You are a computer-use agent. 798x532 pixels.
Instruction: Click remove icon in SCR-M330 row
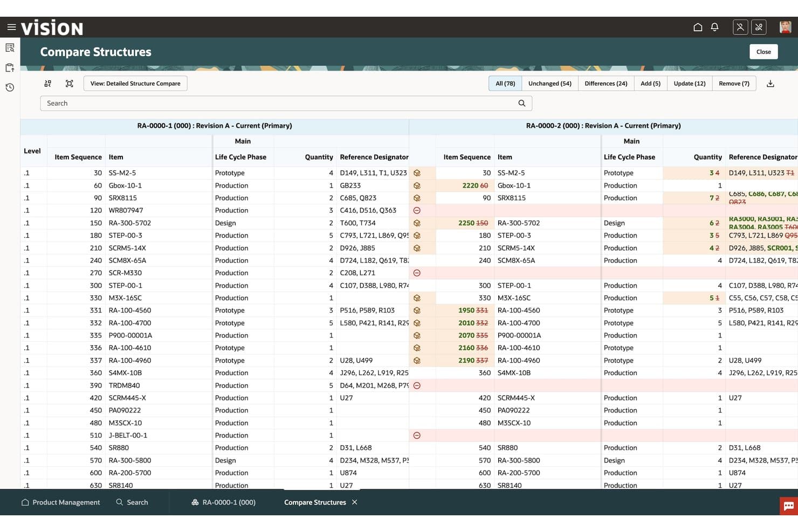click(x=417, y=273)
